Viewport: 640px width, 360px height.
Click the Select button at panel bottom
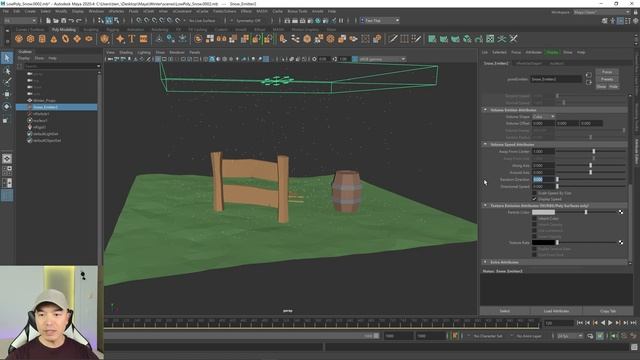pyautogui.click(x=504, y=311)
